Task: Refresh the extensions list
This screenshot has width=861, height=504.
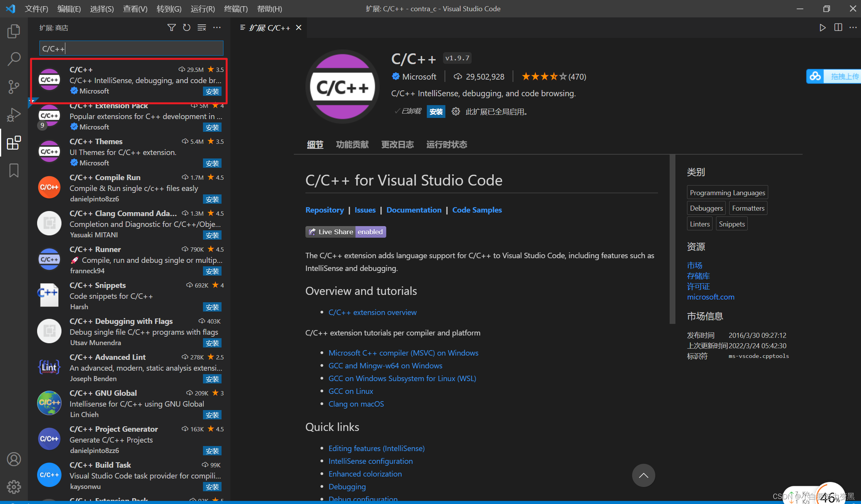Action: [187, 27]
